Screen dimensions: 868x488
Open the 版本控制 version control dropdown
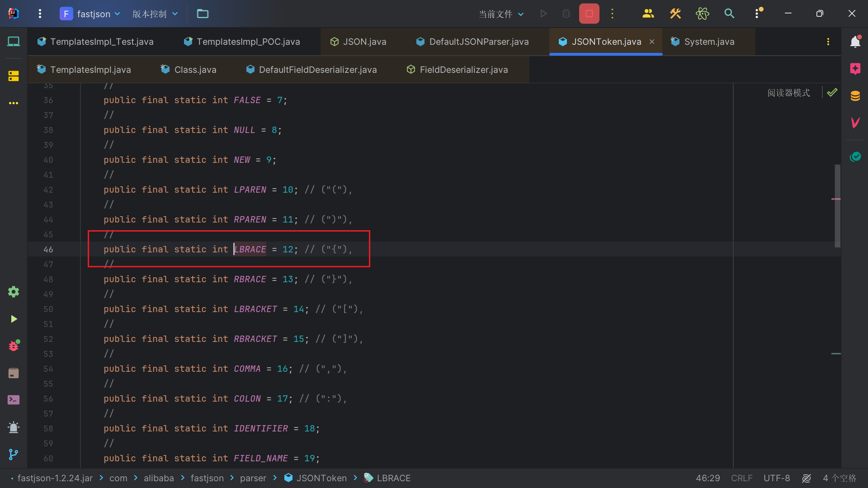pyautogui.click(x=155, y=14)
